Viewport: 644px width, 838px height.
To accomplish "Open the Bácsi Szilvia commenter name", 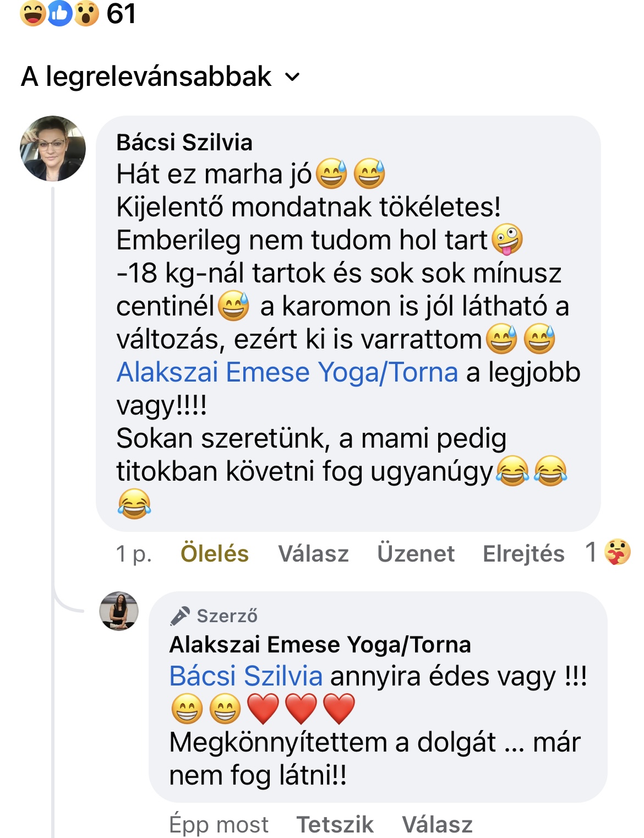I will [x=184, y=143].
